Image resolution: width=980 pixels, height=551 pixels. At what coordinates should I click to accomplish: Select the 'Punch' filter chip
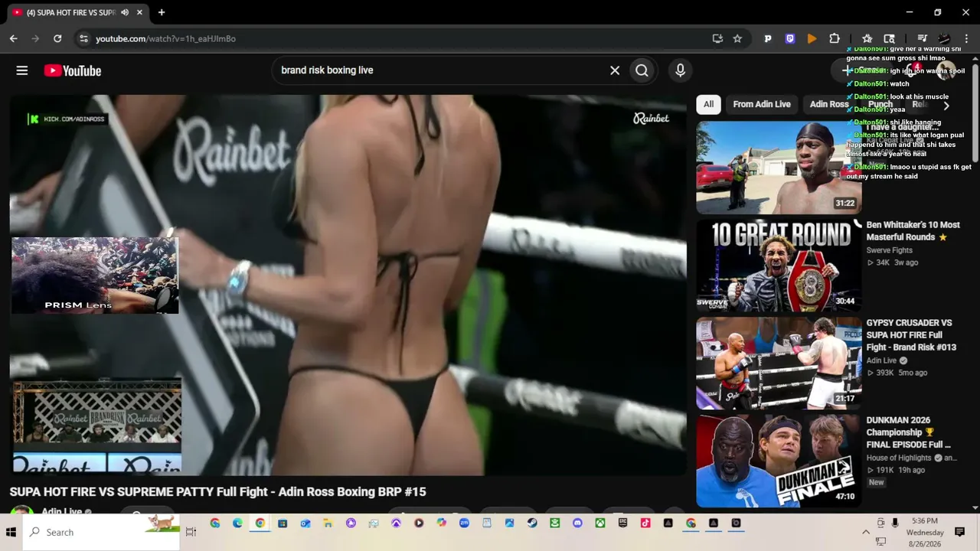(x=880, y=104)
